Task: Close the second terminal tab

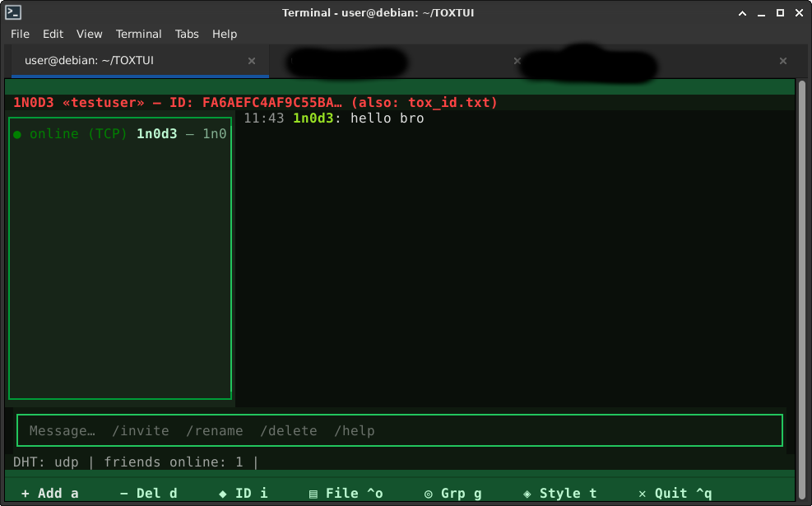Action: (x=517, y=61)
